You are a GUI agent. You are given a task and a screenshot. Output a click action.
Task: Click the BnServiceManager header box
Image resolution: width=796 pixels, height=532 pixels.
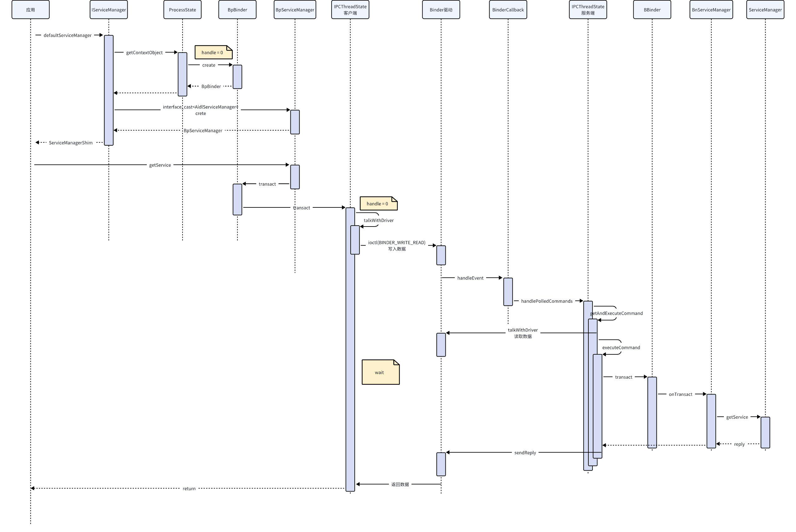click(x=711, y=9)
